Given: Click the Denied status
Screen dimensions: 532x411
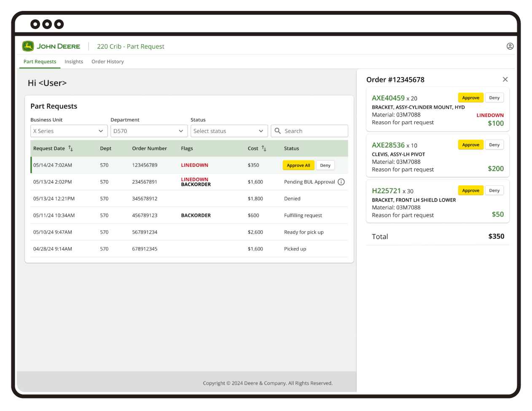Looking at the screenshot, I should pyautogui.click(x=292, y=199).
